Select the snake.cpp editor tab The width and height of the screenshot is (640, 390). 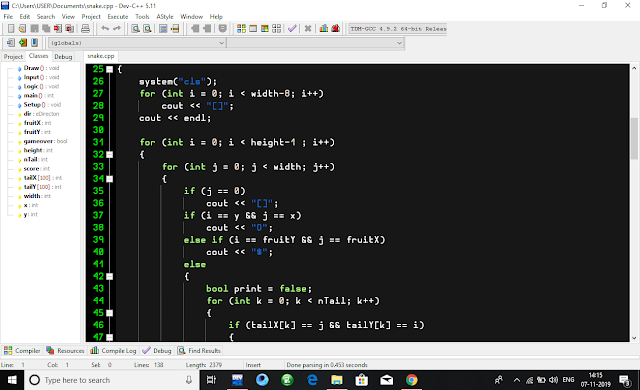point(101,56)
